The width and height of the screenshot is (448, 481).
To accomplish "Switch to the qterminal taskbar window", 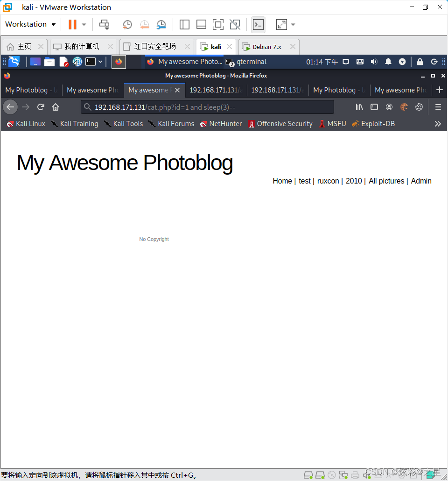I will (245, 62).
